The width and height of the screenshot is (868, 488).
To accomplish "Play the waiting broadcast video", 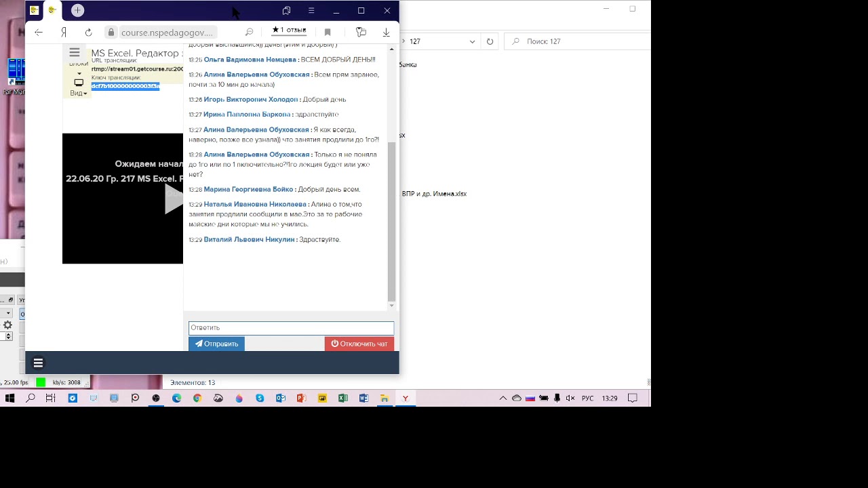I will (174, 199).
